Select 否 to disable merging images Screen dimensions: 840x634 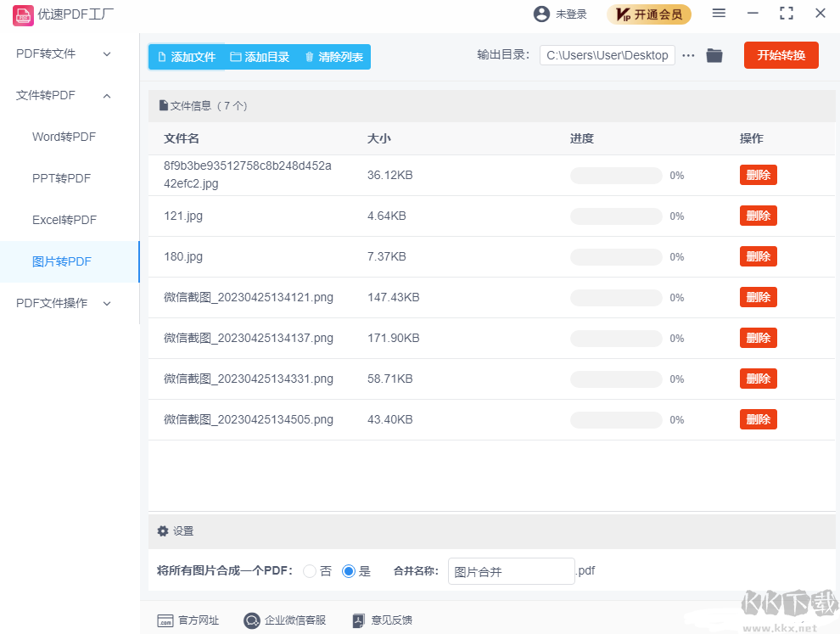[x=310, y=571]
